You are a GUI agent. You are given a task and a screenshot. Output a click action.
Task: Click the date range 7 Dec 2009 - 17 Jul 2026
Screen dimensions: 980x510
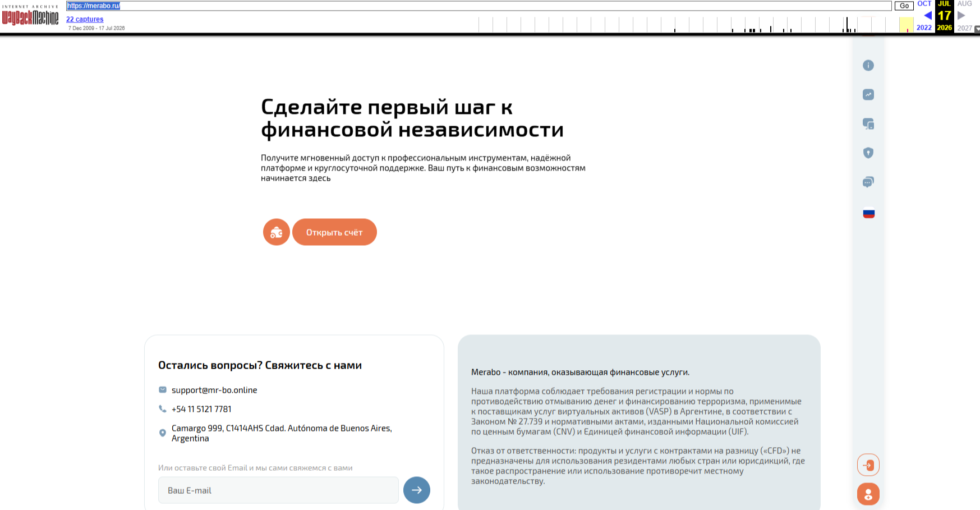pos(96,28)
